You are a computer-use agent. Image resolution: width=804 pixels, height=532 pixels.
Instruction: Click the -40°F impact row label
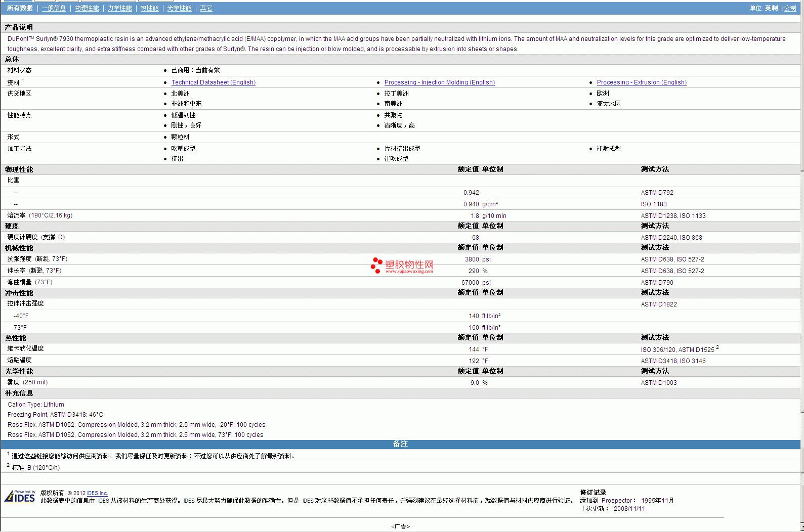click(21, 316)
